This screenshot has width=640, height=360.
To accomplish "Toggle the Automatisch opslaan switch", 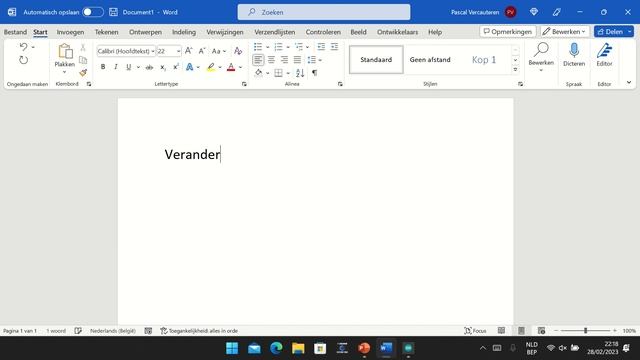I will (93, 12).
